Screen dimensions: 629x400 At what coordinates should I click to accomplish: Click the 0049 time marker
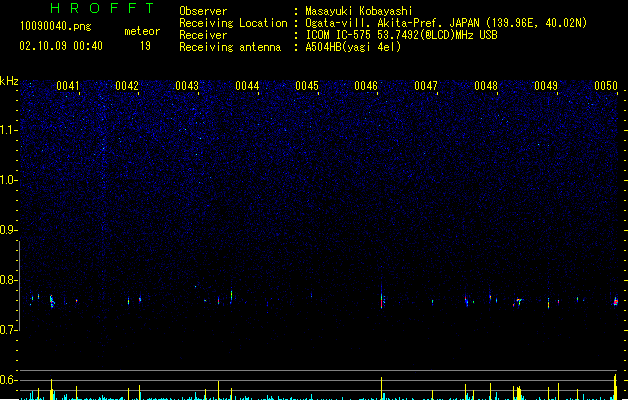[546, 86]
